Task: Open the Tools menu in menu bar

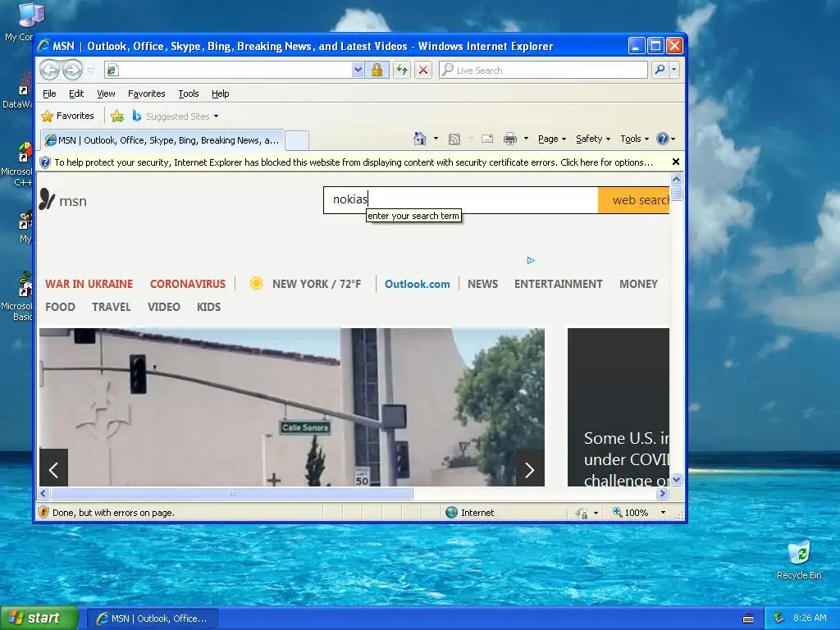Action: [189, 94]
